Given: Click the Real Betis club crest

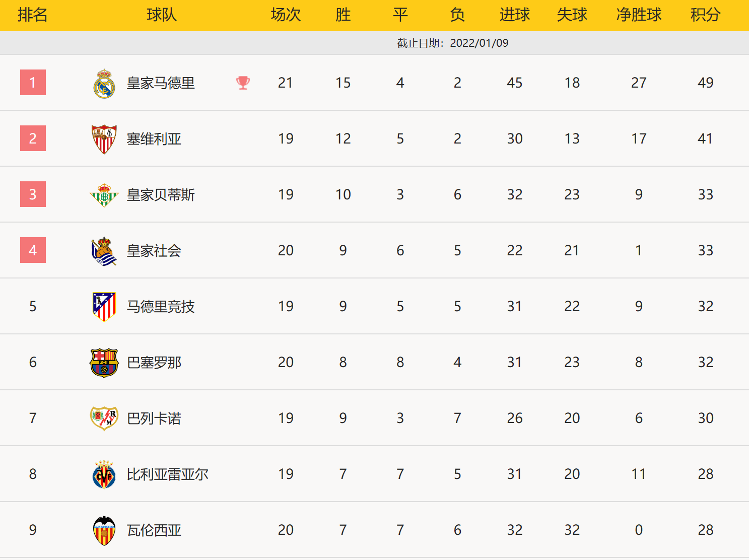Looking at the screenshot, I should [x=104, y=195].
